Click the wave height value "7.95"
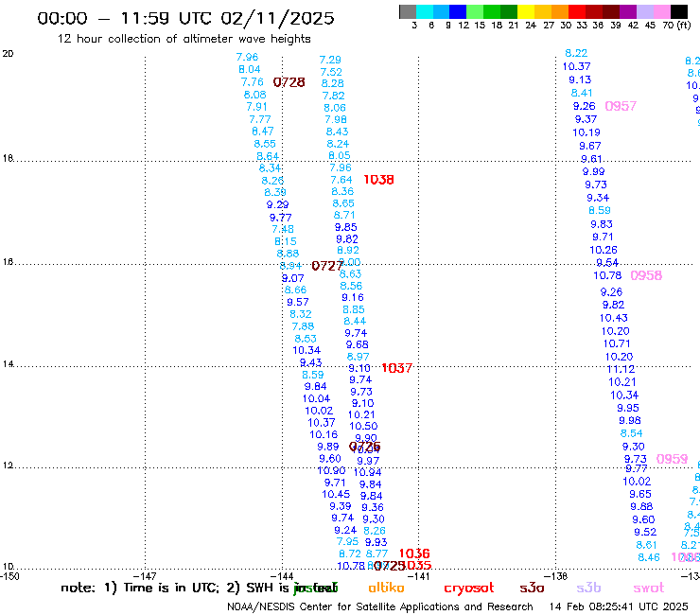 tap(347, 541)
